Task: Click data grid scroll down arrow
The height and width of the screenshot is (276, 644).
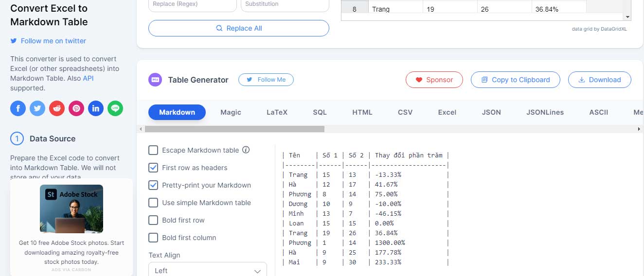Action: (627, 17)
